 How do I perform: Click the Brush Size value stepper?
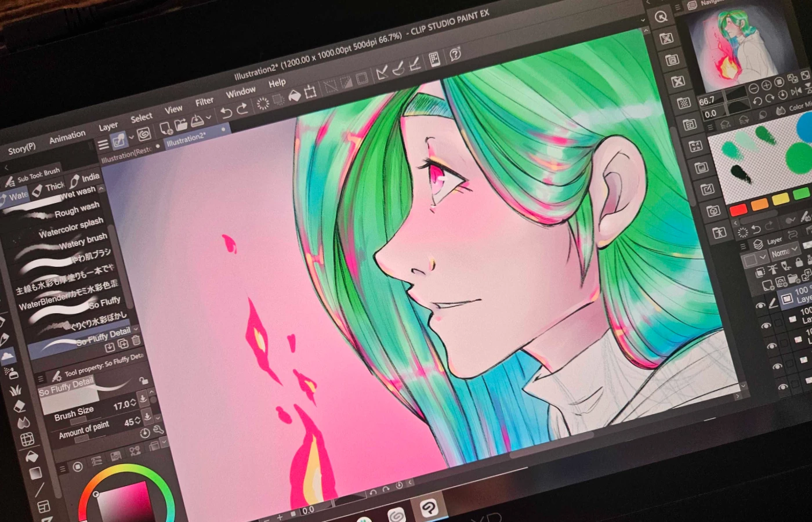[134, 402]
